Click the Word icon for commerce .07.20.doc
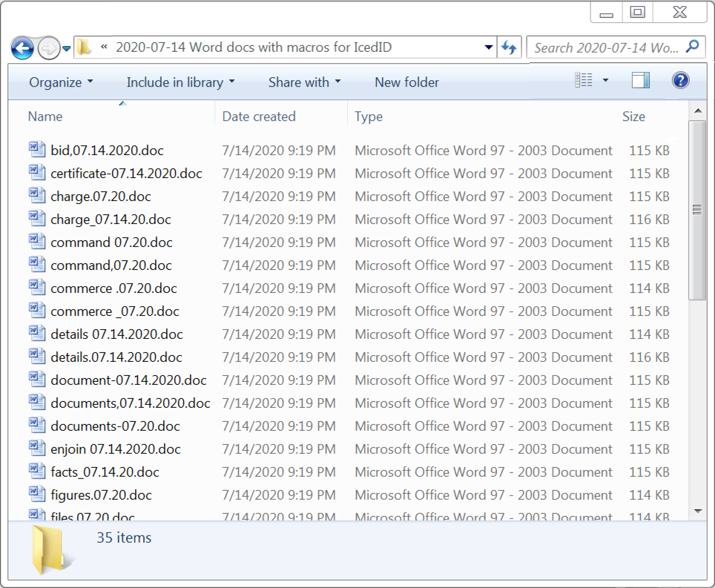Screen dimensions: 715x588 (x=37, y=287)
